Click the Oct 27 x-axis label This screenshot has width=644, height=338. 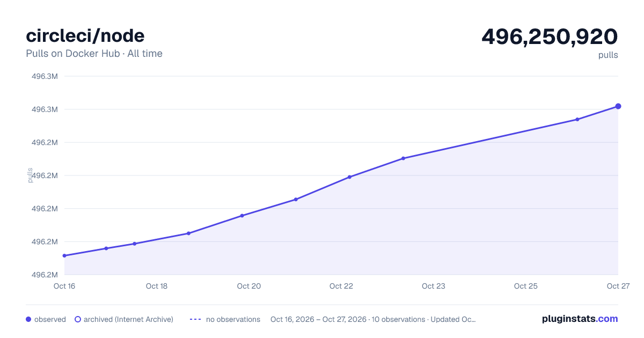pyautogui.click(x=618, y=286)
